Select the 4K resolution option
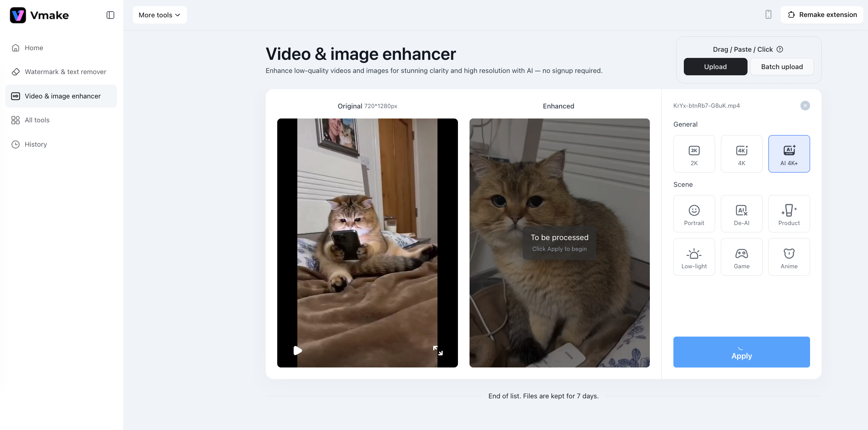This screenshot has width=868, height=430. (741, 154)
